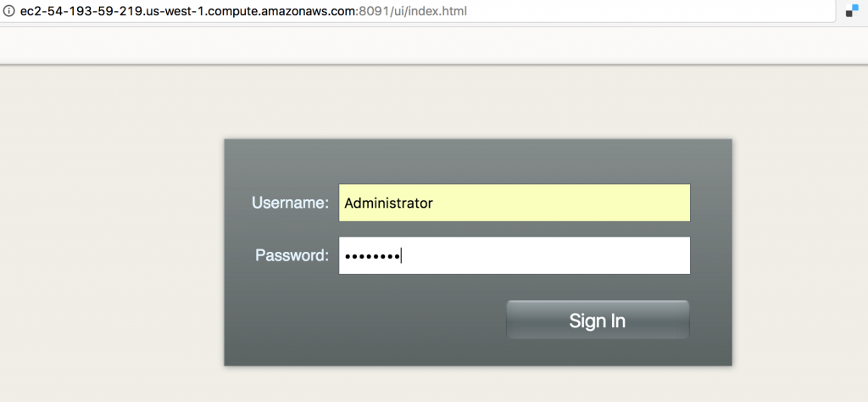Focus the Username input field
The height and width of the screenshot is (402, 868).
515,203
